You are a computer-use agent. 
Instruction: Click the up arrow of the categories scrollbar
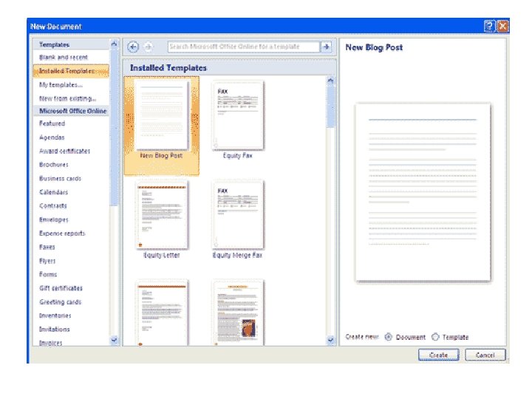(x=114, y=44)
